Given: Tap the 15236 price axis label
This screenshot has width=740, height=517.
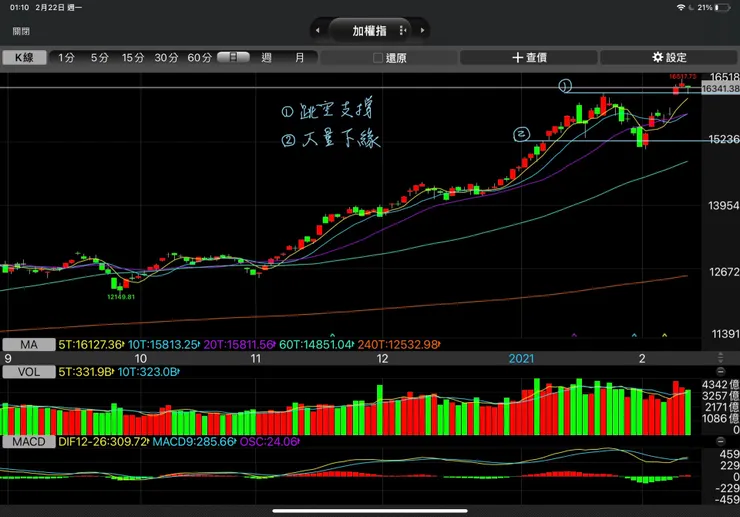Looking at the screenshot, I should point(724,139).
